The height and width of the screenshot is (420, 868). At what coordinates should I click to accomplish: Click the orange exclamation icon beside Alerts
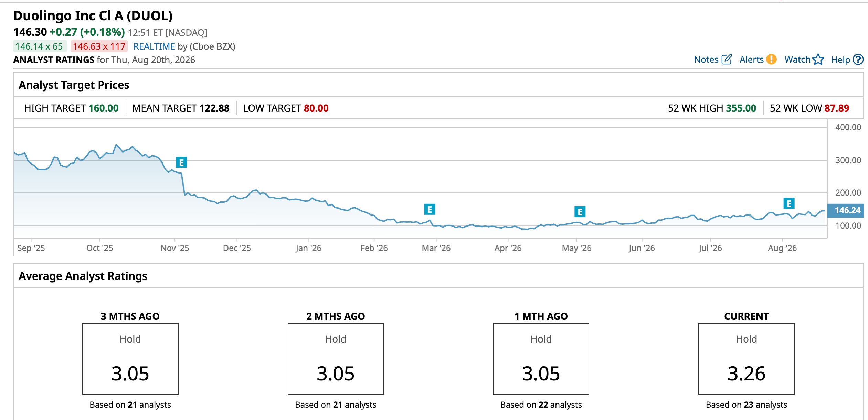tap(772, 60)
